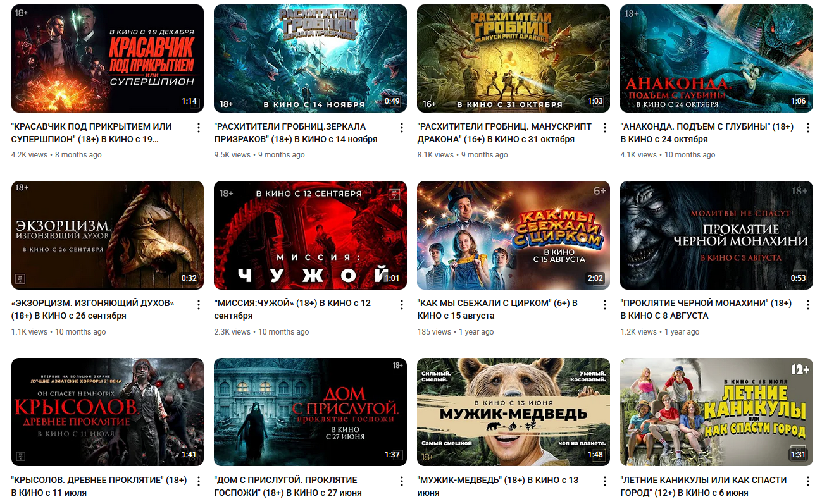822x504 pixels.
Task: Click the "1:06" duration badge
Action: [799, 101]
